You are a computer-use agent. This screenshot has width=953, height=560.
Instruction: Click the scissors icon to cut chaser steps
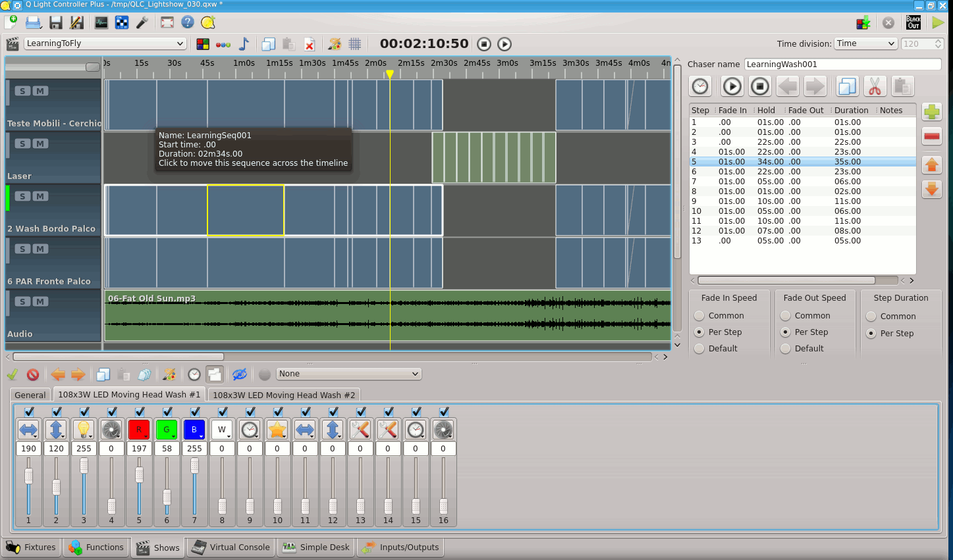875,86
